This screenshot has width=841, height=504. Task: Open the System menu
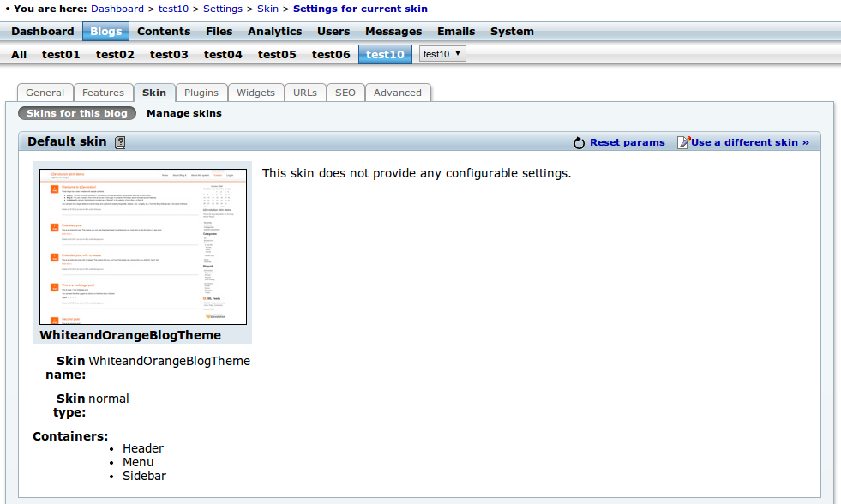tap(512, 32)
